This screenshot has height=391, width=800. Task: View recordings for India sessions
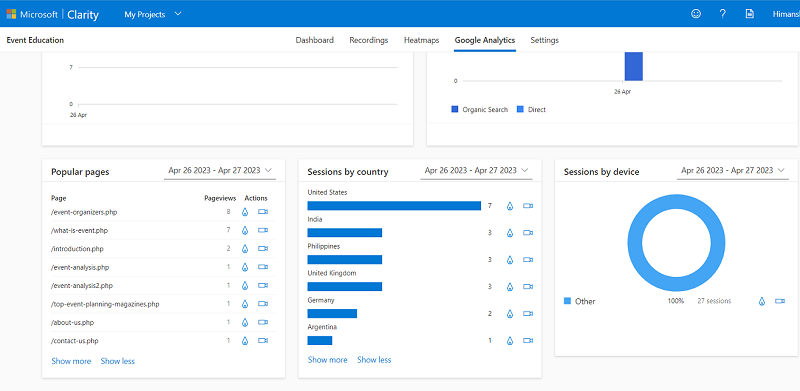click(528, 233)
